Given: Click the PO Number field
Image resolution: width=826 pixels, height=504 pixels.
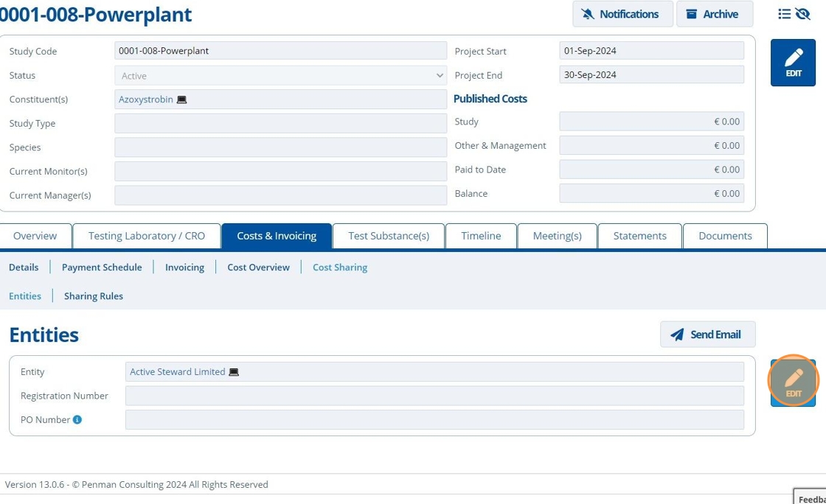Looking at the screenshot, I should click(434, 420).
